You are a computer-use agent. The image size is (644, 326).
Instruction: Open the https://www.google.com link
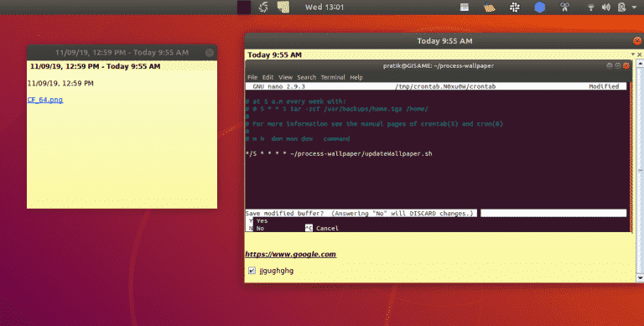[x=291, y=254]
